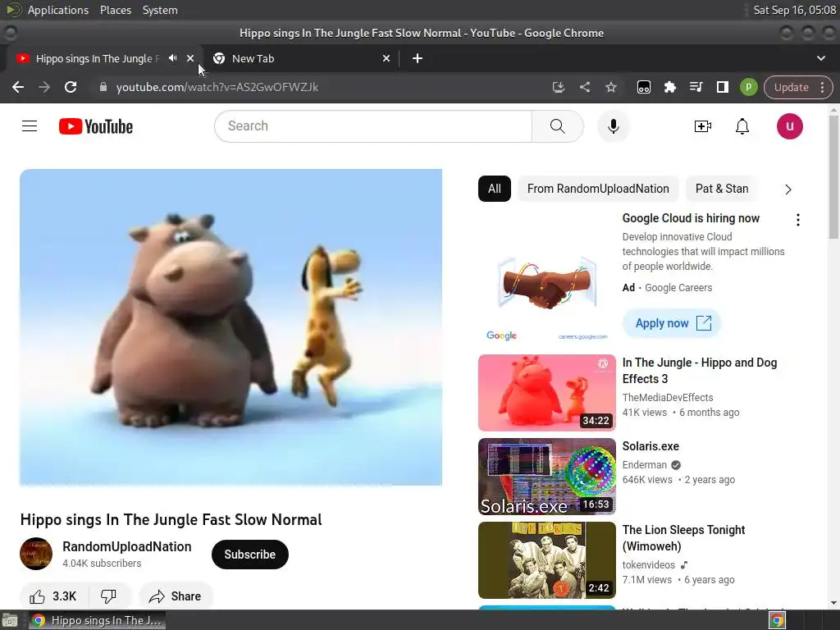Install app icon in address bar
This screenshot has height=630, width=840.
pos(558,87)
